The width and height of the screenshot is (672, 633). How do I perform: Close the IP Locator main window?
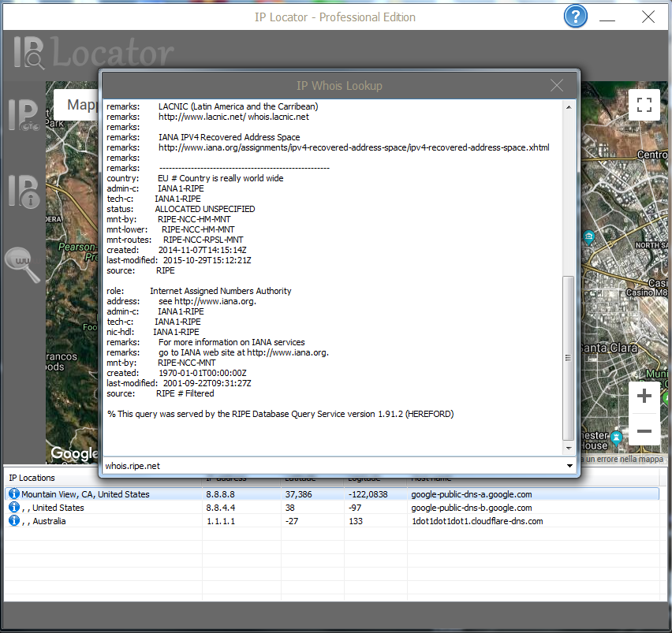[648, 17]
